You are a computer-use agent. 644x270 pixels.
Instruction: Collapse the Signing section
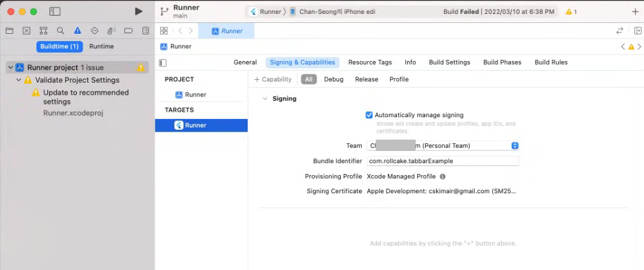pyautogui.click(x=265, y=99)
